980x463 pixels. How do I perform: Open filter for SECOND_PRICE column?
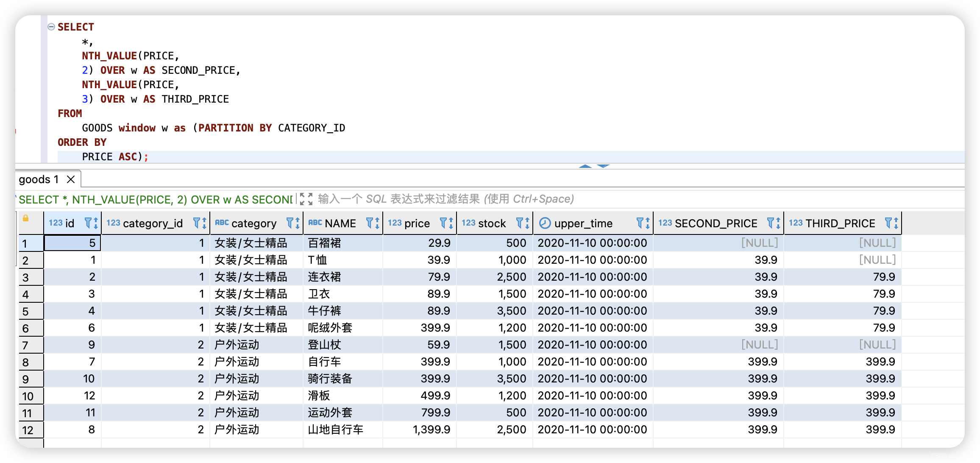771,223
